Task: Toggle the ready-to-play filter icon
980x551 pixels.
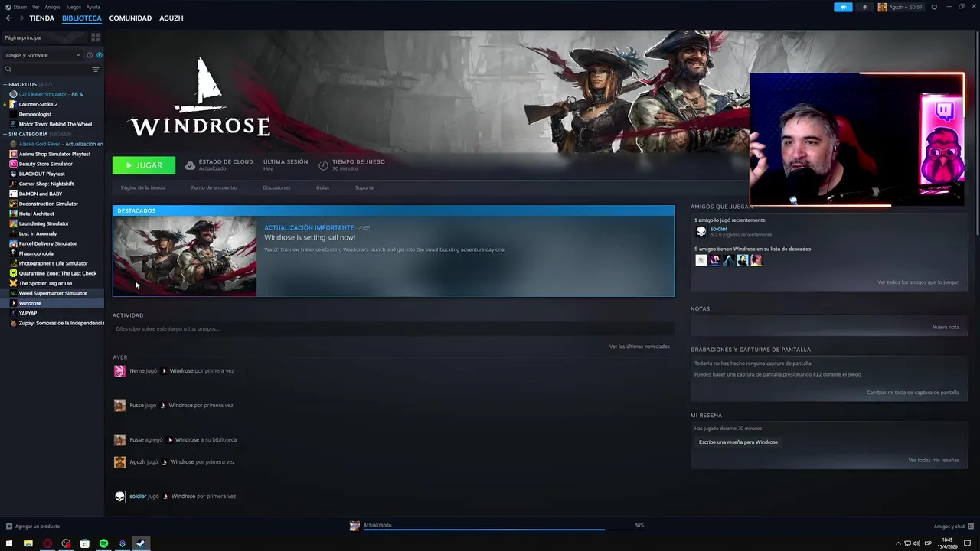Action: [x=99, y=55]
